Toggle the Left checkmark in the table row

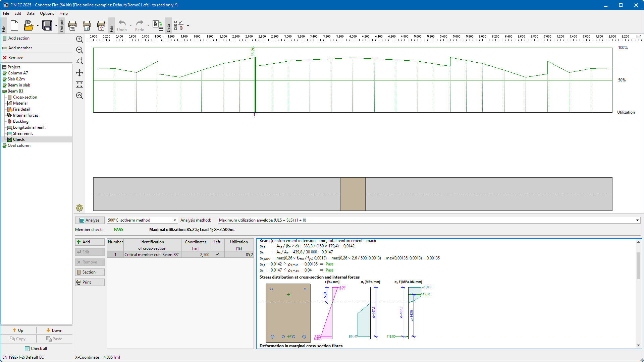(x=217, y=255)
